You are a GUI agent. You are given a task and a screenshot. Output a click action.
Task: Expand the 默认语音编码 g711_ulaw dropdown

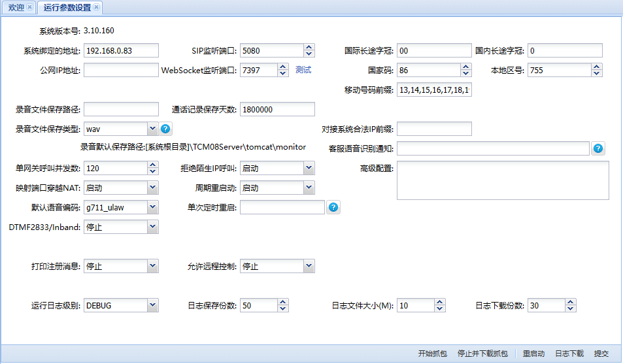point(153,207)
